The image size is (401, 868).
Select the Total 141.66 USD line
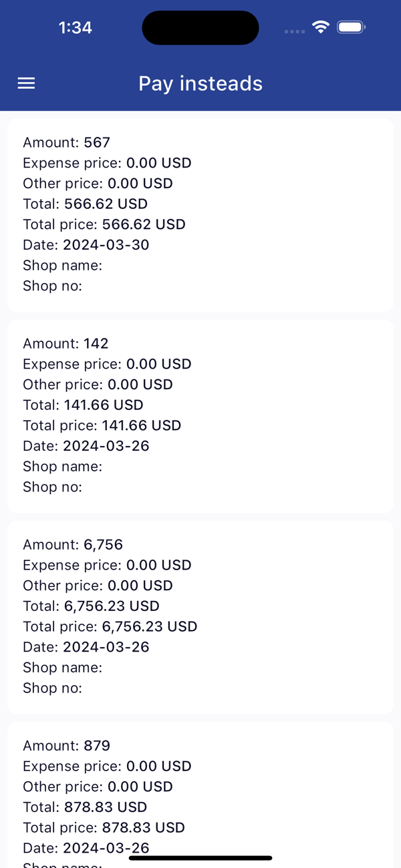[83, 405]
